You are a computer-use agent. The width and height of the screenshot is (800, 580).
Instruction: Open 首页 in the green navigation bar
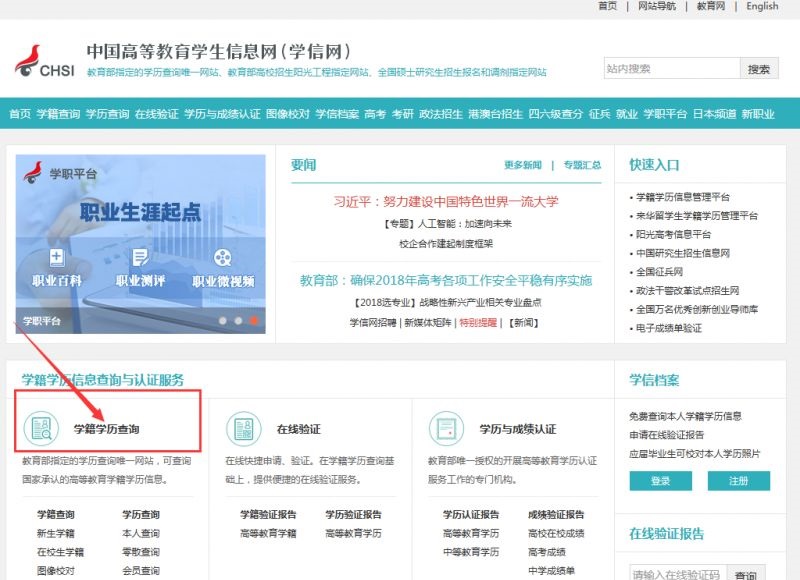pos(20,114)
